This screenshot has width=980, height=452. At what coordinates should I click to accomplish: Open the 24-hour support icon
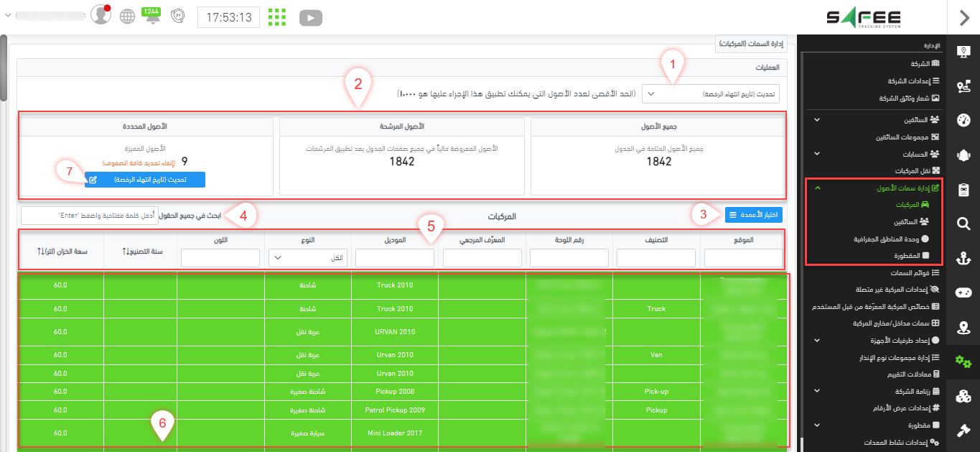pos(177,17)
